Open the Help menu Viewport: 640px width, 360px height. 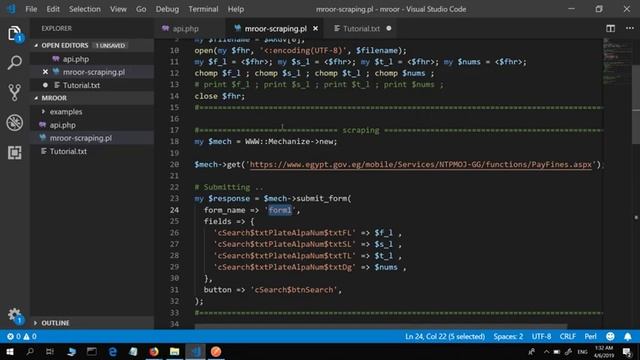pyautogui.click(x=236, y=9)
